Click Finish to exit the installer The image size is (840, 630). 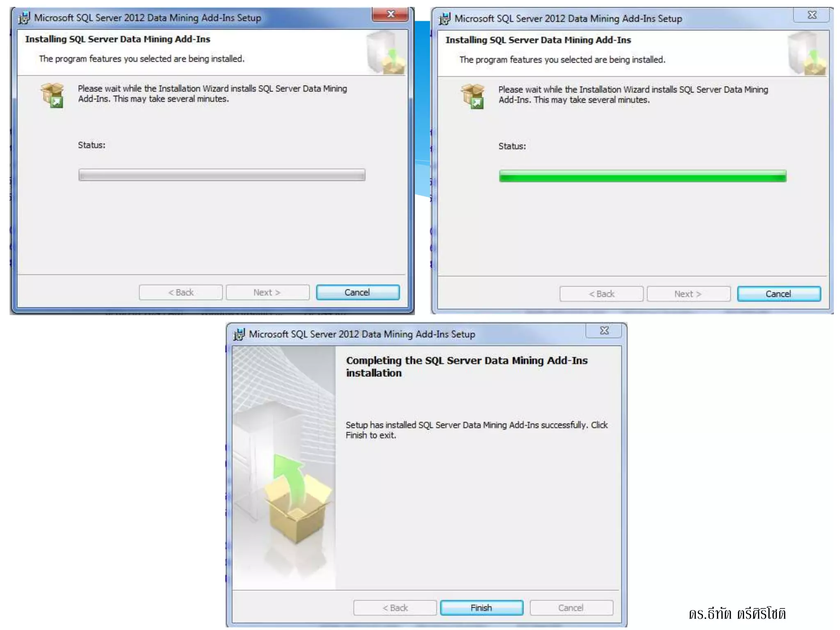pyautogui.click(x=481, y=607)
